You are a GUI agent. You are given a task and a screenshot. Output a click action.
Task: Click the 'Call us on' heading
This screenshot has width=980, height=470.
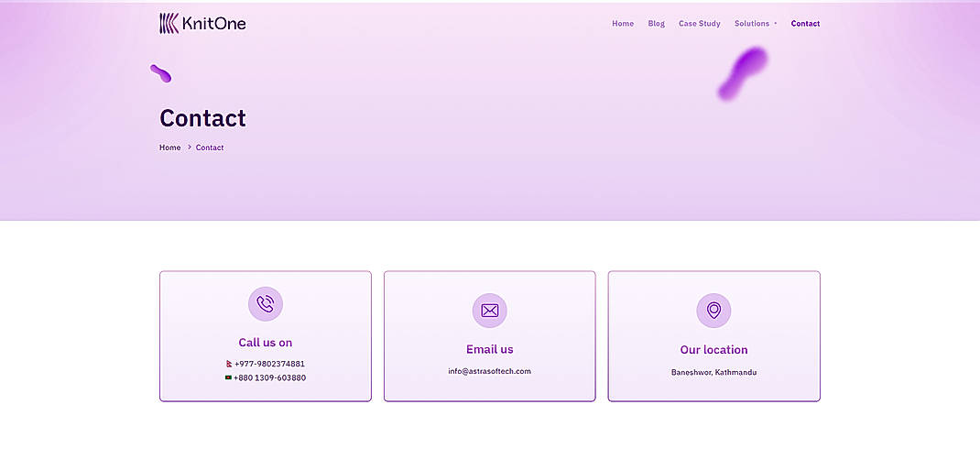(265, 343)
